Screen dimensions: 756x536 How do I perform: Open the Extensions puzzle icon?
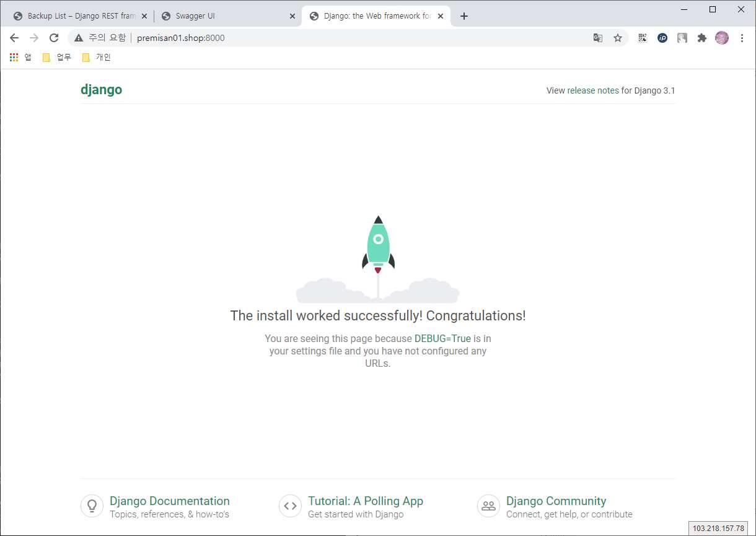tap(702, 38)
